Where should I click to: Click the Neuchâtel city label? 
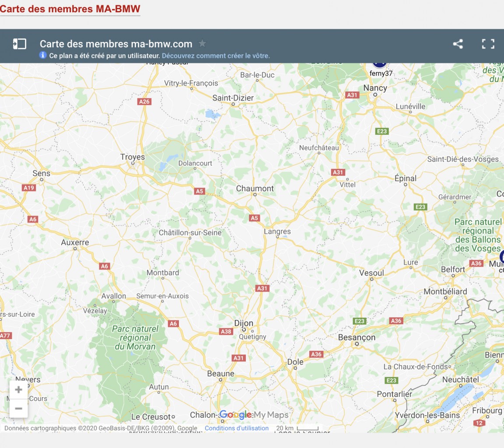click(460, 380)
